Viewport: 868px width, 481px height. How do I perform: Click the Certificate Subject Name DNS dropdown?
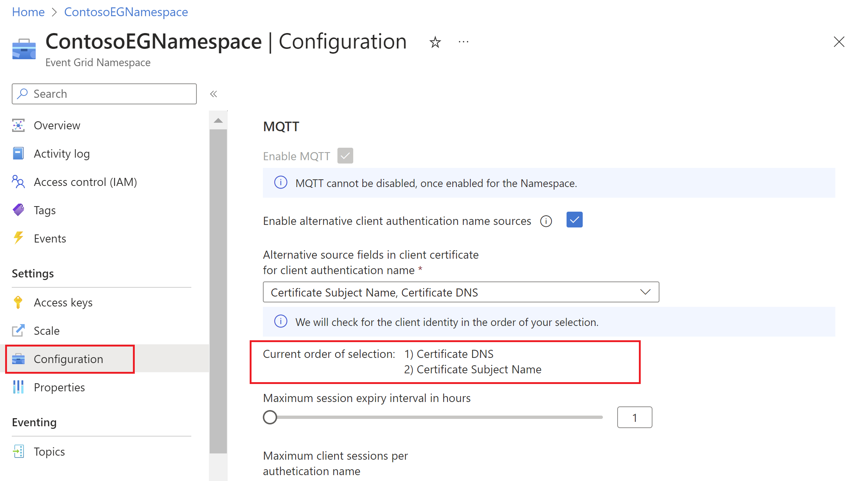[462, 291]
